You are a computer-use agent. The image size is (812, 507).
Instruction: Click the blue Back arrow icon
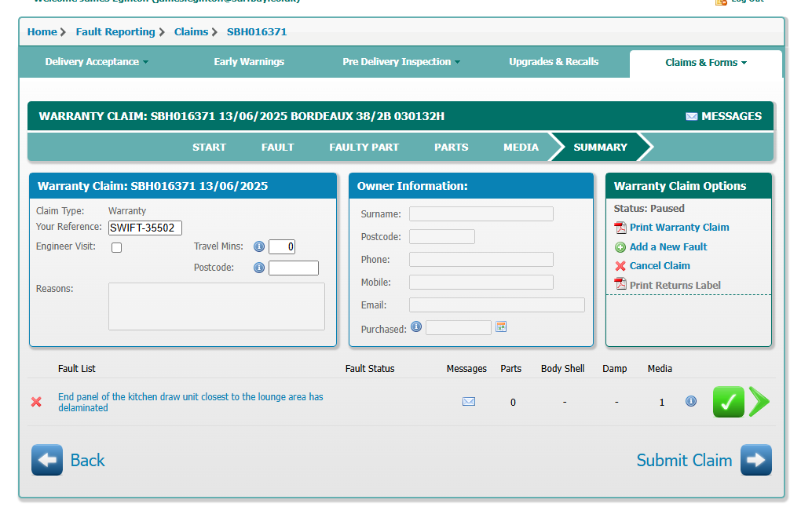47,460
